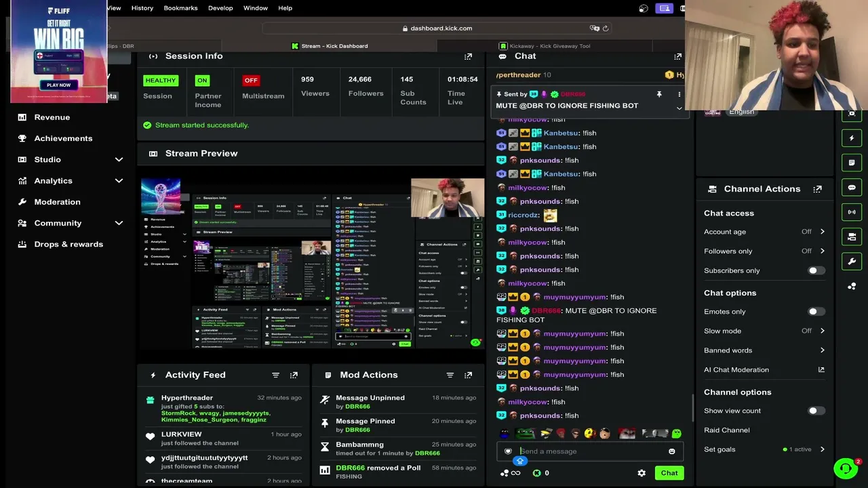Pop out the Session Info panel
This screenshot has width=868, height=488.
coord(468,56)
